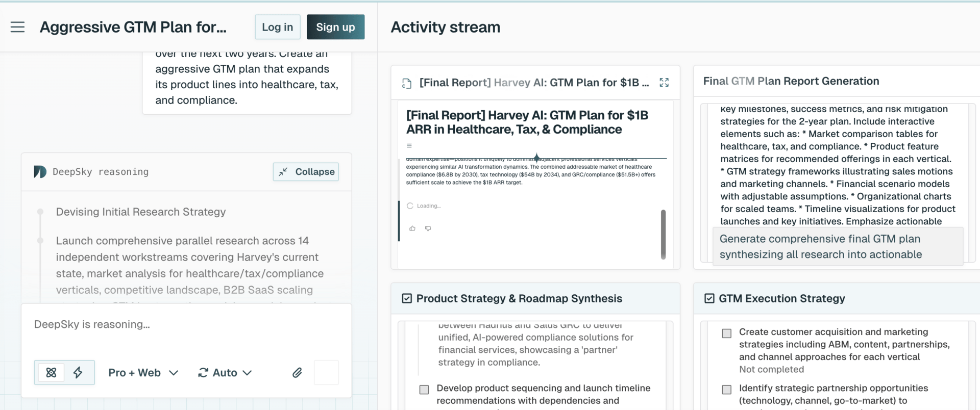Click 'Launch comprehensive parallel research' reasoning step

click(190, 265)
